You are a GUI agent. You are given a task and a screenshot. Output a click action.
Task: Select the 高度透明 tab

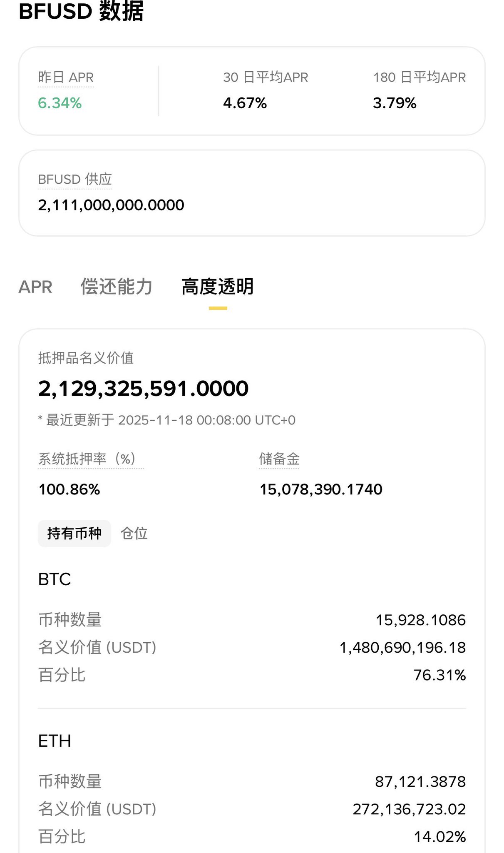point(217,287)
